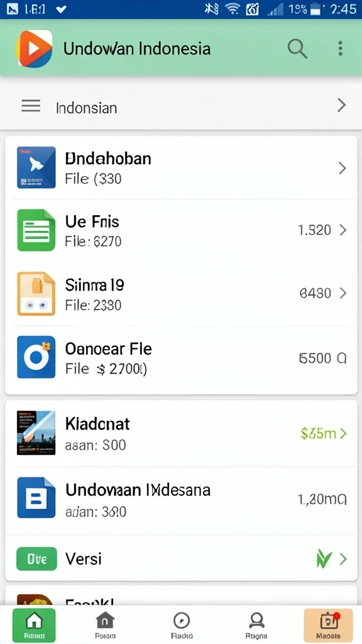Viewport: 362px width, 644px height.
Task: Open the three-dot overflow menu
Action: 340,48
